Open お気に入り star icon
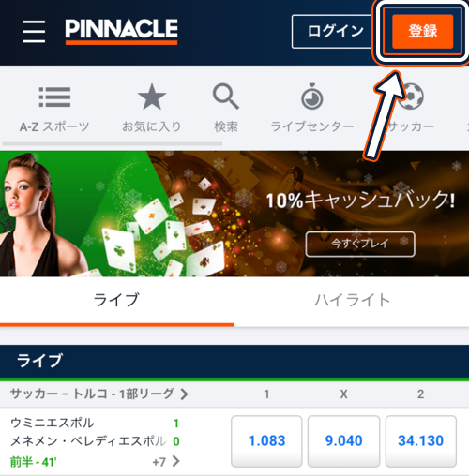Viewport: 469px width, 476px height. click(x=152, y=97)
